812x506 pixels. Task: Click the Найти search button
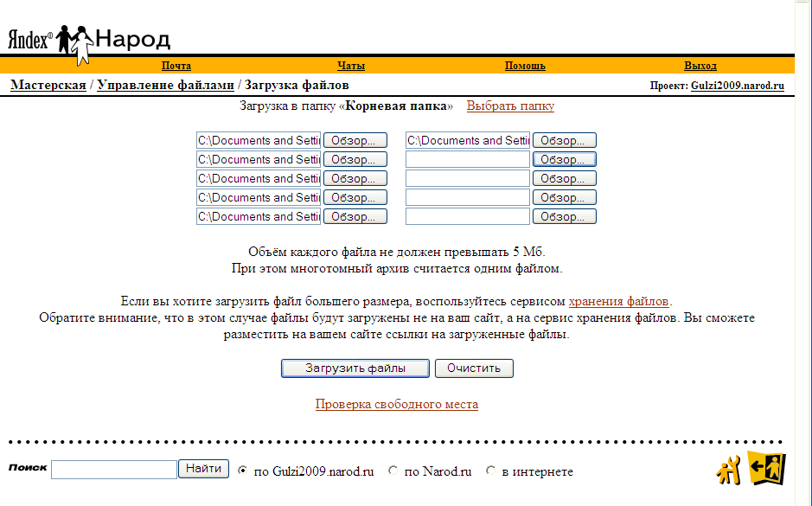tap(203, 469)
